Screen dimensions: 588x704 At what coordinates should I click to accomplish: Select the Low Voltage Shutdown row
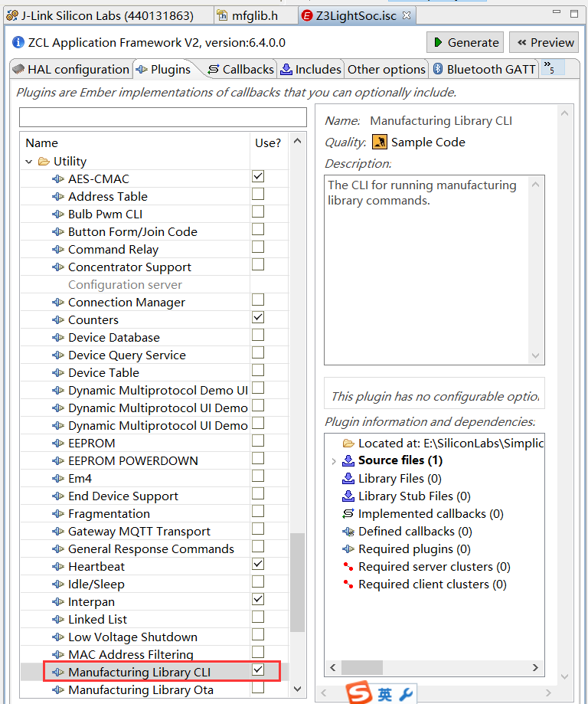pyautogui.click(x=154, y=637)
